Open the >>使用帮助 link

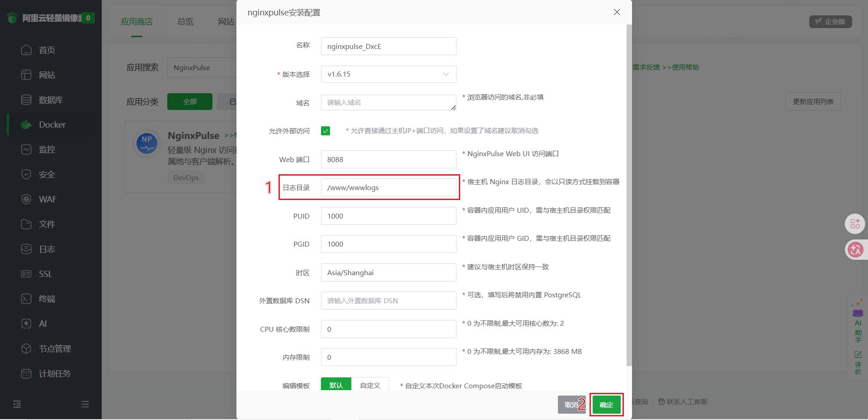(x=681, y=67)
